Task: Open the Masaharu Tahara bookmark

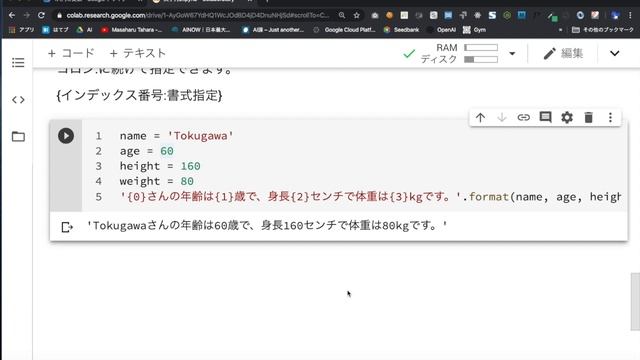Action: pos(131,30)
